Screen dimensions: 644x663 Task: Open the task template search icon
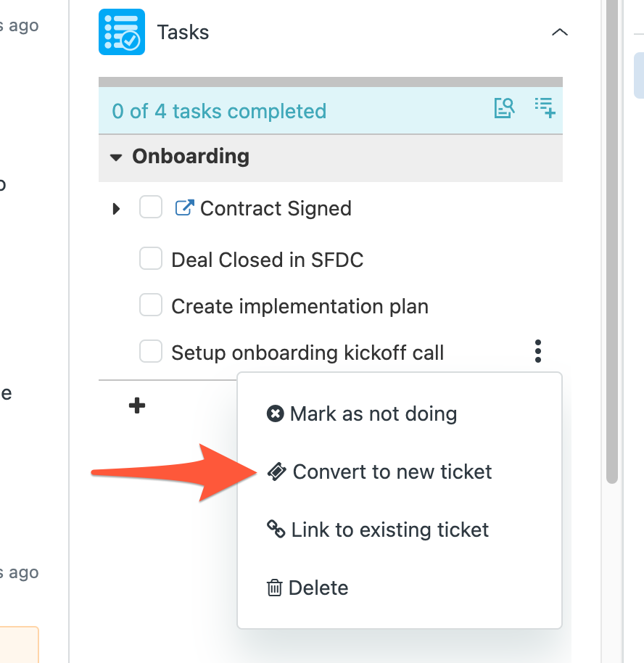(x=505, y=108)
